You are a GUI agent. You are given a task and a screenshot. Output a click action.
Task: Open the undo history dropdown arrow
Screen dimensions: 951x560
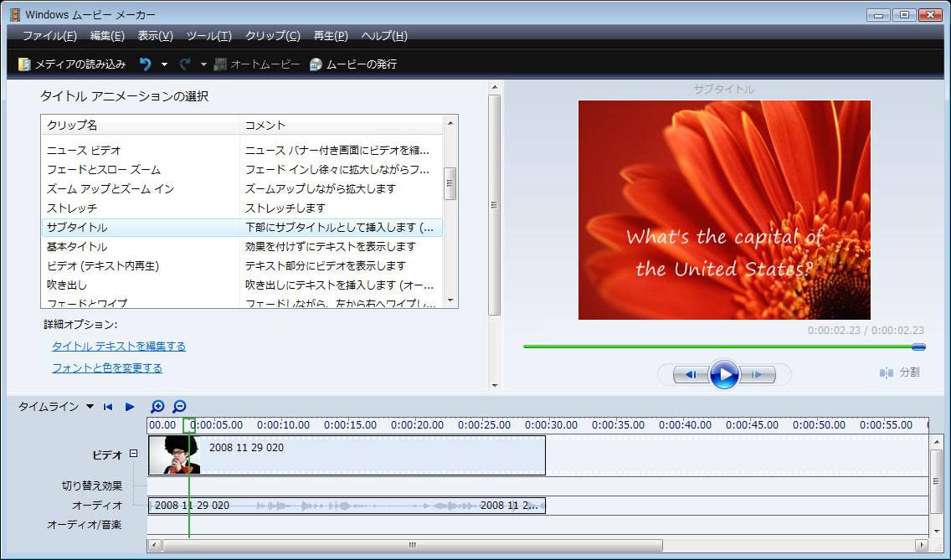click(x=164, y=64)
